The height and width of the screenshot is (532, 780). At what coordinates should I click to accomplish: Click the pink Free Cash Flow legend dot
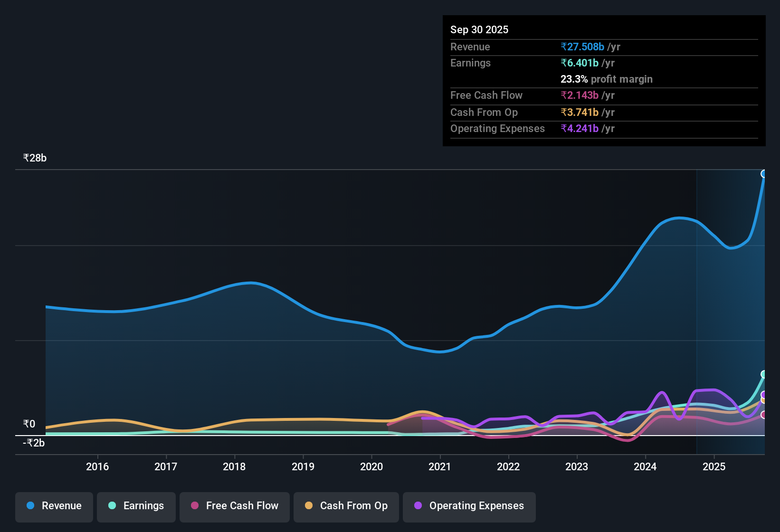pos(194,506)
